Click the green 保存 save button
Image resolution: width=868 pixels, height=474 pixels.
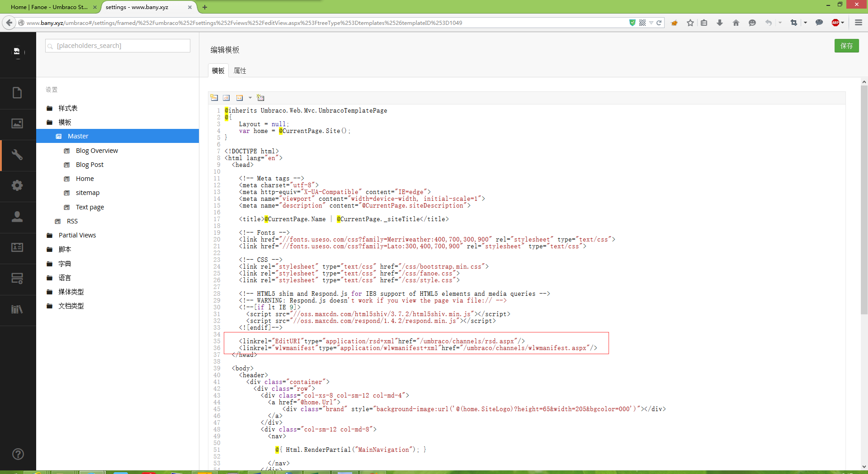coord(846,46)
